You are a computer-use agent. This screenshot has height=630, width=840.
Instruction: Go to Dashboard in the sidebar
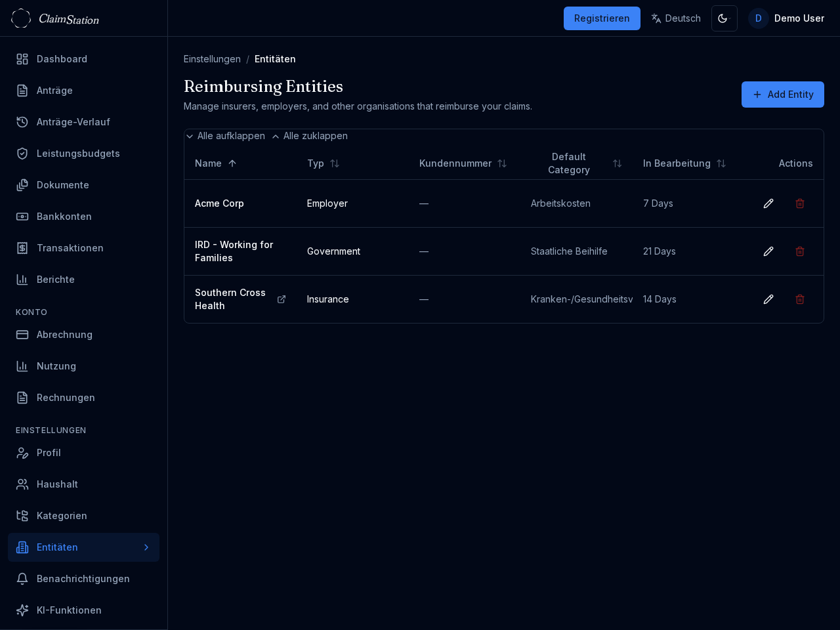click(x=83, y=59)
